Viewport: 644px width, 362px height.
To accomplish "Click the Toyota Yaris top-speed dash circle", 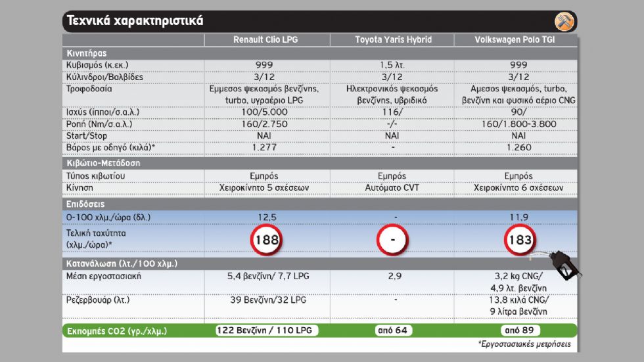I will (x=393, y=240).
